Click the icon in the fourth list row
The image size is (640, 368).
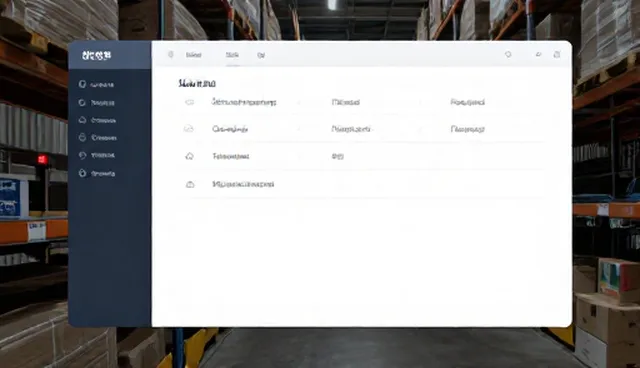[190, 184]
